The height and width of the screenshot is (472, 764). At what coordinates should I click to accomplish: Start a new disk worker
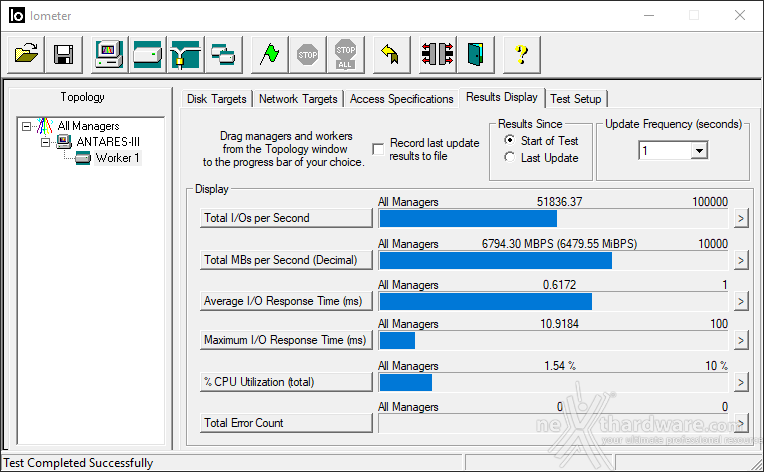[x=147, y=54]
